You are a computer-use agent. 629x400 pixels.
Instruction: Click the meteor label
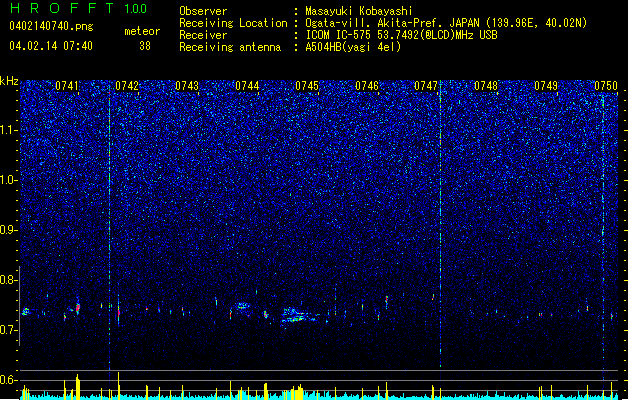[142, 31]
